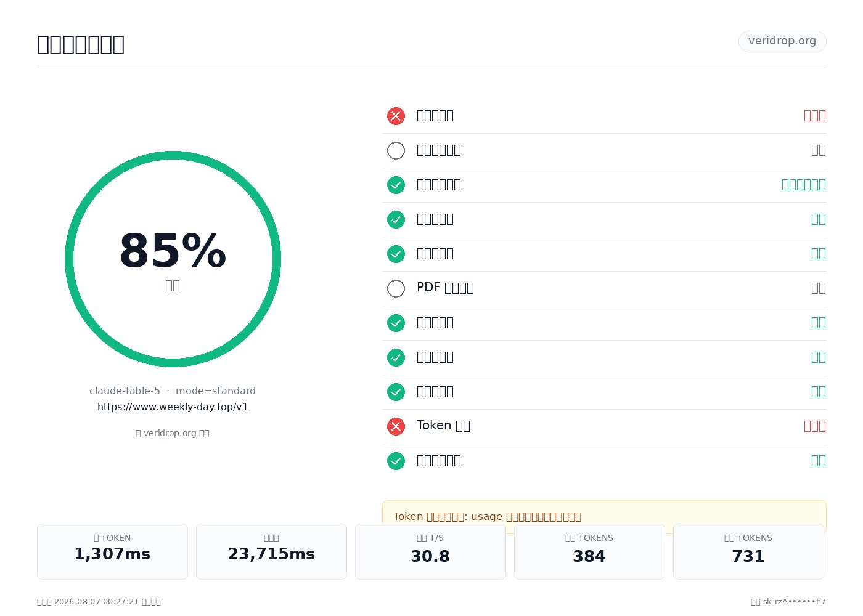863x616 pixels.
Task: Click the red X icon in the Token row
Action: click(x=396, y=426)
